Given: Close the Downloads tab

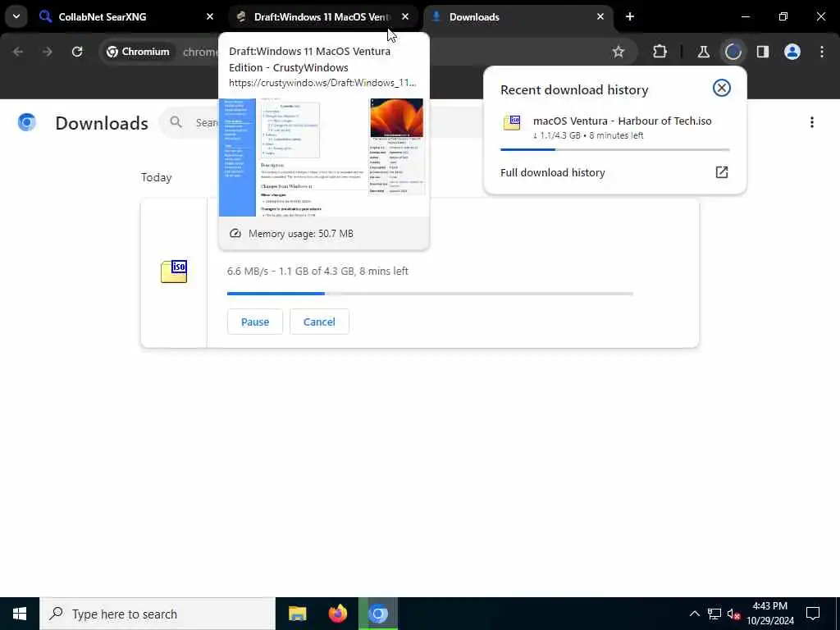Looking at the screenshot, I should pos(600,16).
